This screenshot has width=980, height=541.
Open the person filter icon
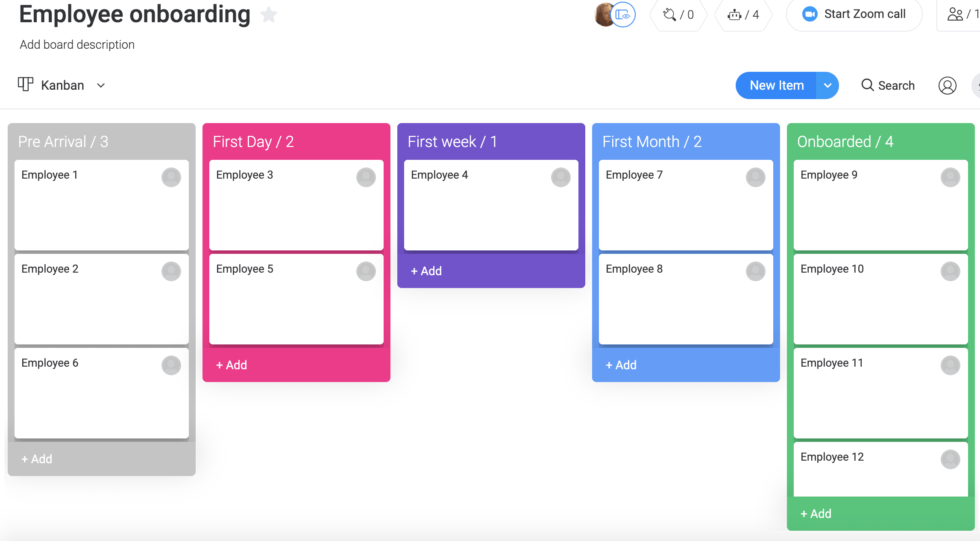(947, 85)
